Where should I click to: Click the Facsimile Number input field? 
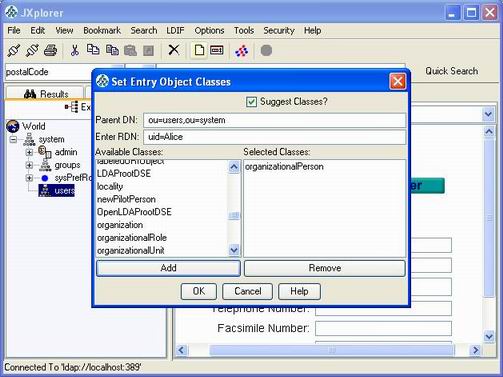pyautogui.click(x=383, y=329)
